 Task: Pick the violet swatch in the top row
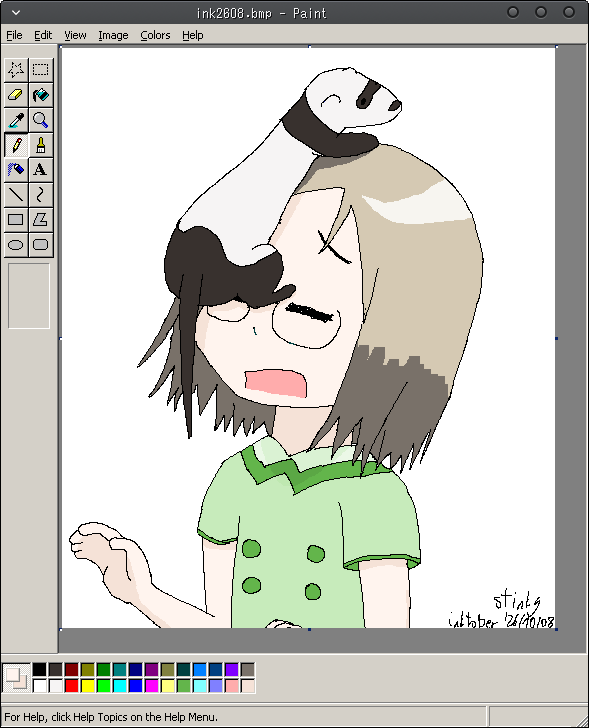232,670
